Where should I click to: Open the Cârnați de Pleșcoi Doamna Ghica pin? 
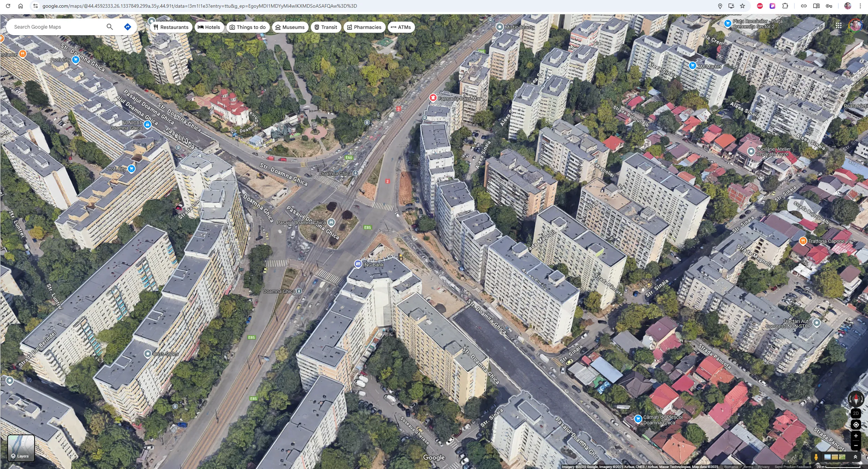coord(638,419)
